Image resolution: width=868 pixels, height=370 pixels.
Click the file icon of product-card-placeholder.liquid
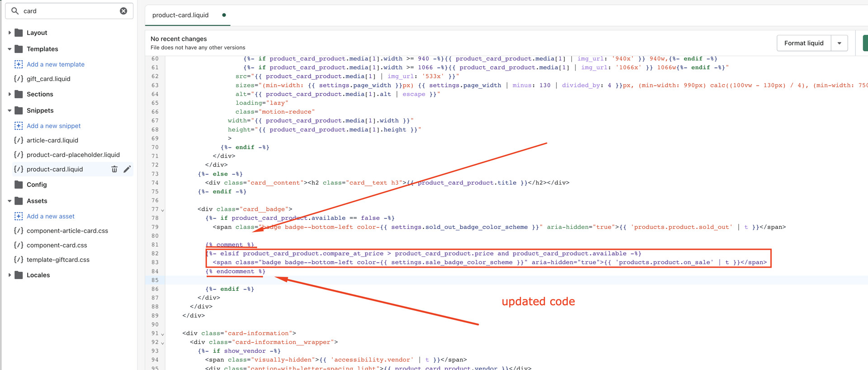(x=19, y=155)
